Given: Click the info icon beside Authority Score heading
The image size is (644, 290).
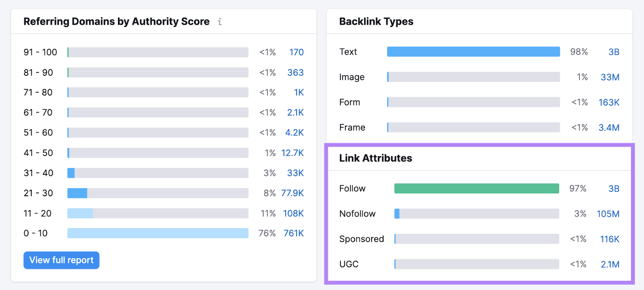Looking at the screenshot, I should pyautogui.click(x=220, y=22).
